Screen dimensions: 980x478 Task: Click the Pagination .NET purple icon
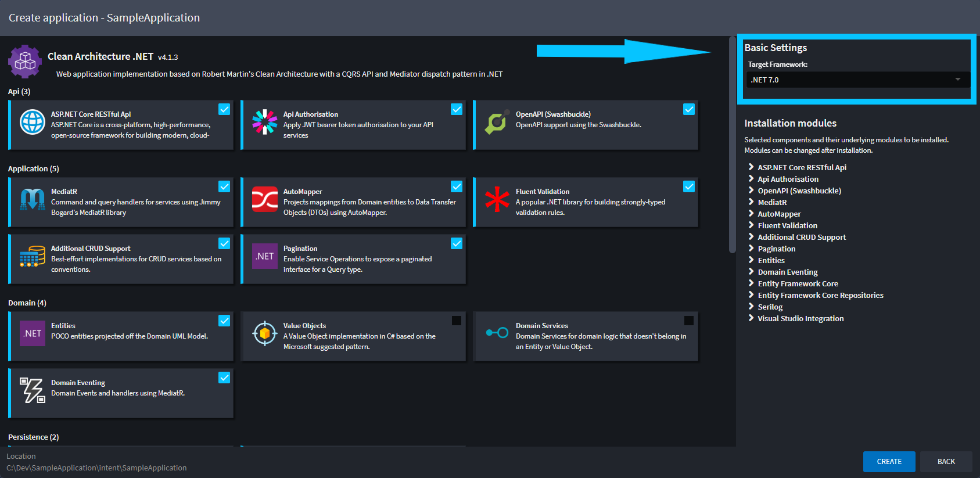265,256
